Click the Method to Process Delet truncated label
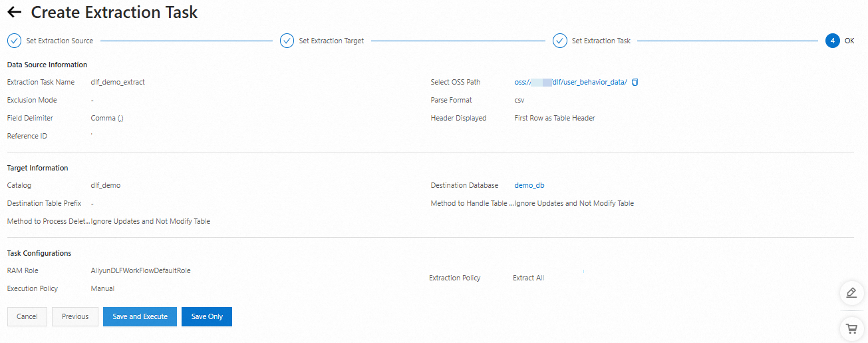 click(x=49, y=221)
